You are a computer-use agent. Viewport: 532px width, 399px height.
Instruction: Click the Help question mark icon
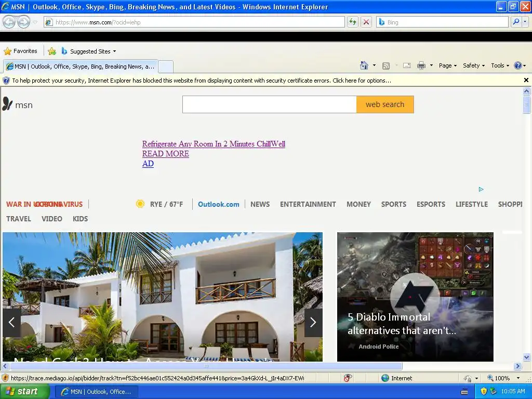[x=517, y=65]
